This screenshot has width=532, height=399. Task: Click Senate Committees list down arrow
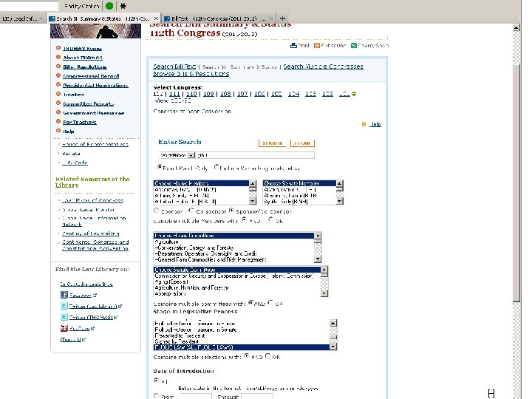tap(324, 293)
